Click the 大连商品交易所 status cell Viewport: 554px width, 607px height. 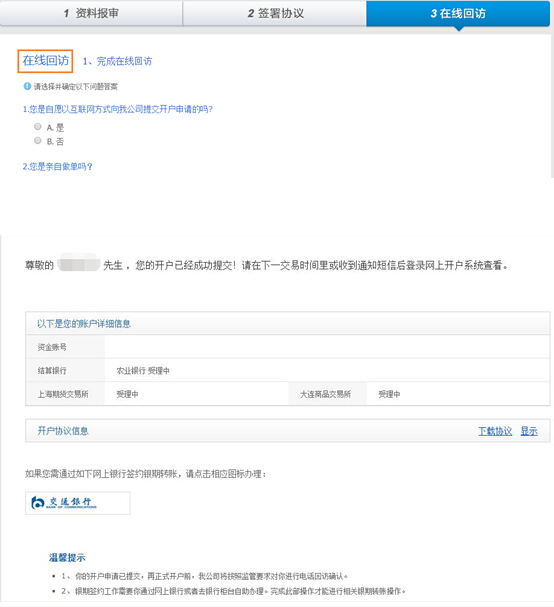point(458,394)
